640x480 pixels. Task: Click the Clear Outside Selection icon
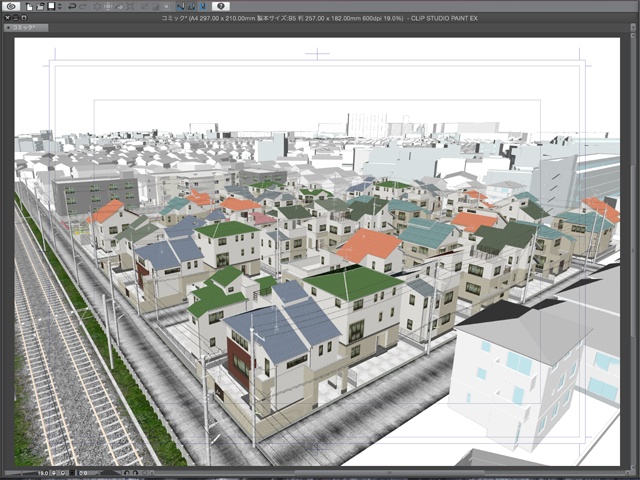tap(108, 7)
